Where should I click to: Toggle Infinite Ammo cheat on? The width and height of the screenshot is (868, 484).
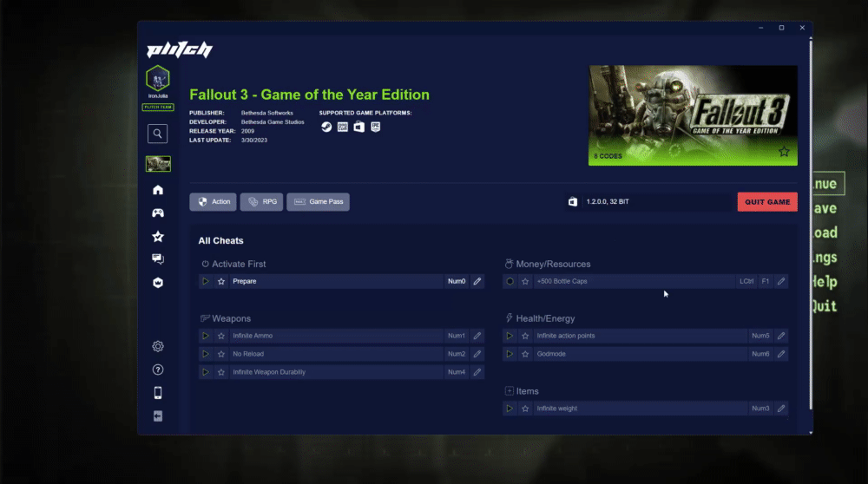tap(206, 336)
